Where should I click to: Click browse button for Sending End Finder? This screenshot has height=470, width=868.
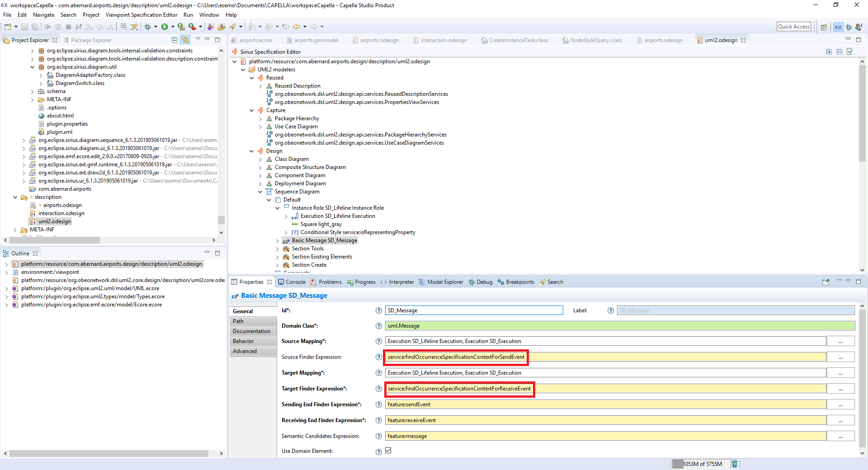(840, 404)
